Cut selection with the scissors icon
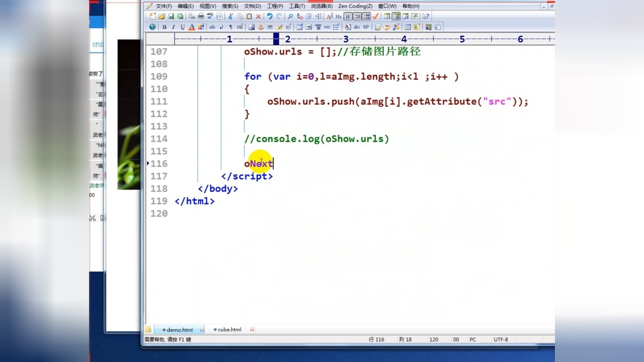The height and width of the screenshot is (362, 644). pyautogui.click(x=230, y=17)
